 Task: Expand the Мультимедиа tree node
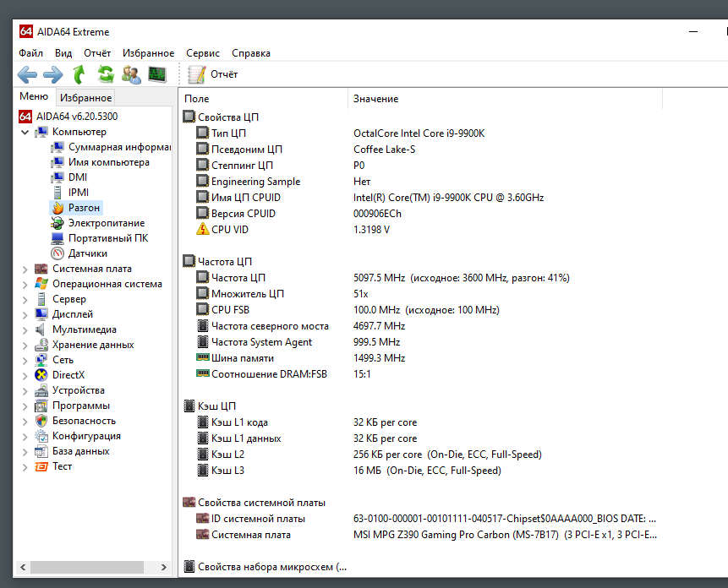[x=25, y=330]
